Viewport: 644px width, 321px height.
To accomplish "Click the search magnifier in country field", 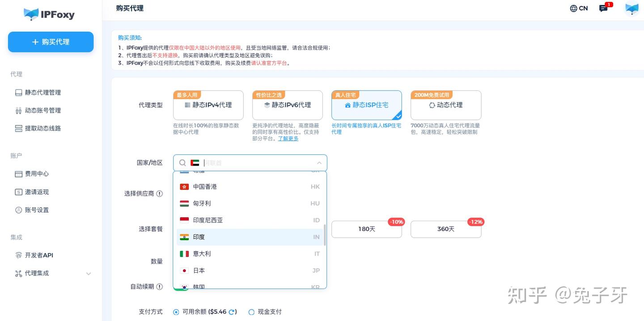I will click(x=182, y=163).
